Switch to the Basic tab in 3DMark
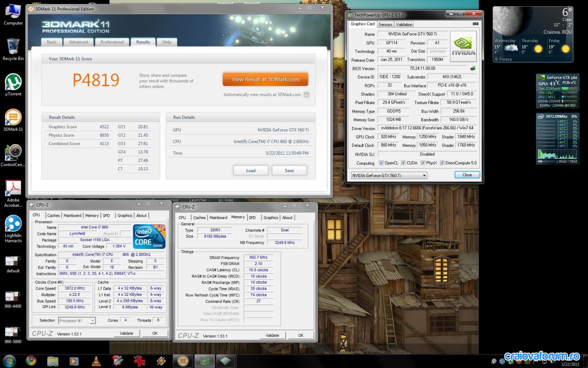Screen dimensions: 588x368 click(x=52, y=42)
